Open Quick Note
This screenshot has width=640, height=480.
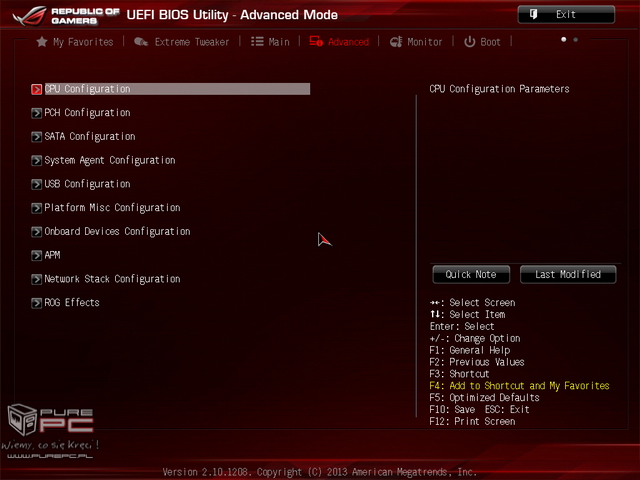pyautogui.click(x=471, y=274)
